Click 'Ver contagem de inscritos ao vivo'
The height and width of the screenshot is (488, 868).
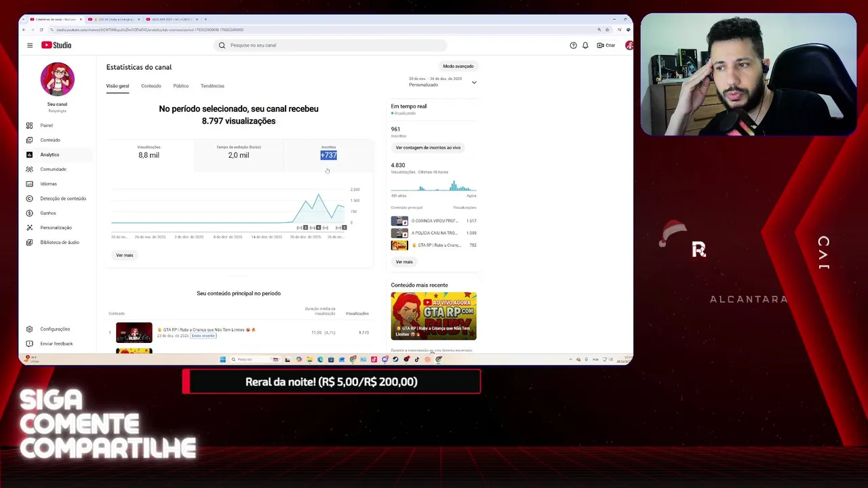(x=428, y=148)
